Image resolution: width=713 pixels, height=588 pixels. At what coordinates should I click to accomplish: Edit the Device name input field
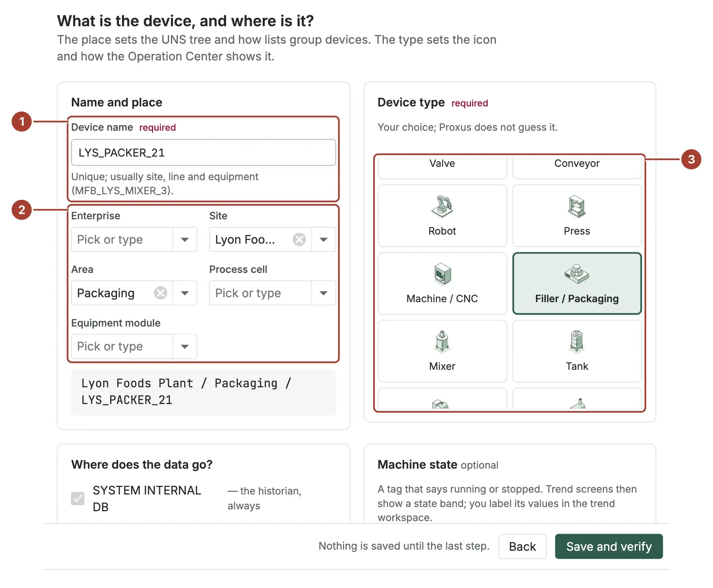(x=203, y=152)
